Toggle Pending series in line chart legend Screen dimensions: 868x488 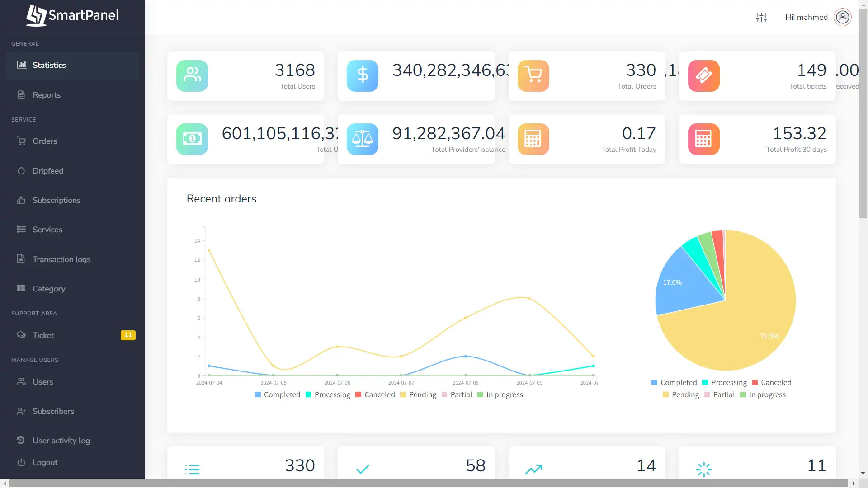(418, 394)
